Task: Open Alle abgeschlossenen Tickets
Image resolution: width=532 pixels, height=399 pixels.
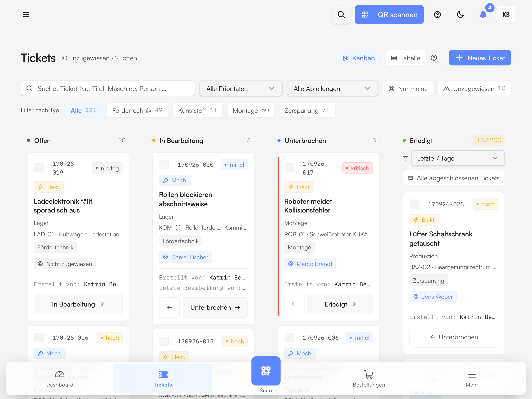Action: (454, 178)
